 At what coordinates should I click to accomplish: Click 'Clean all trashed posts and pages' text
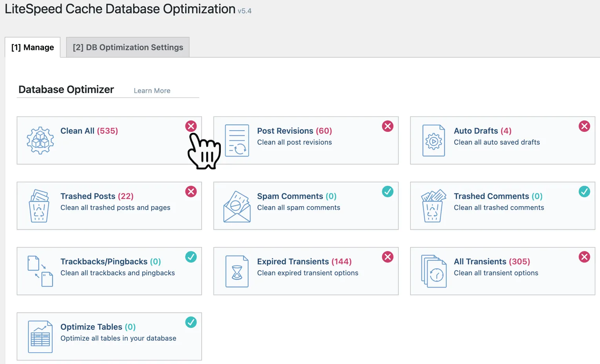tap(115, 207)
